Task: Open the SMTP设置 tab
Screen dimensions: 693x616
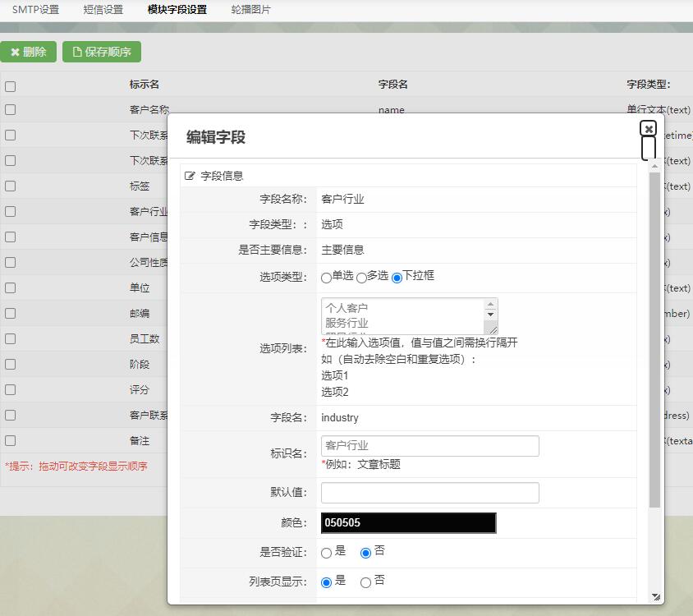Action: tap(35, 10)
